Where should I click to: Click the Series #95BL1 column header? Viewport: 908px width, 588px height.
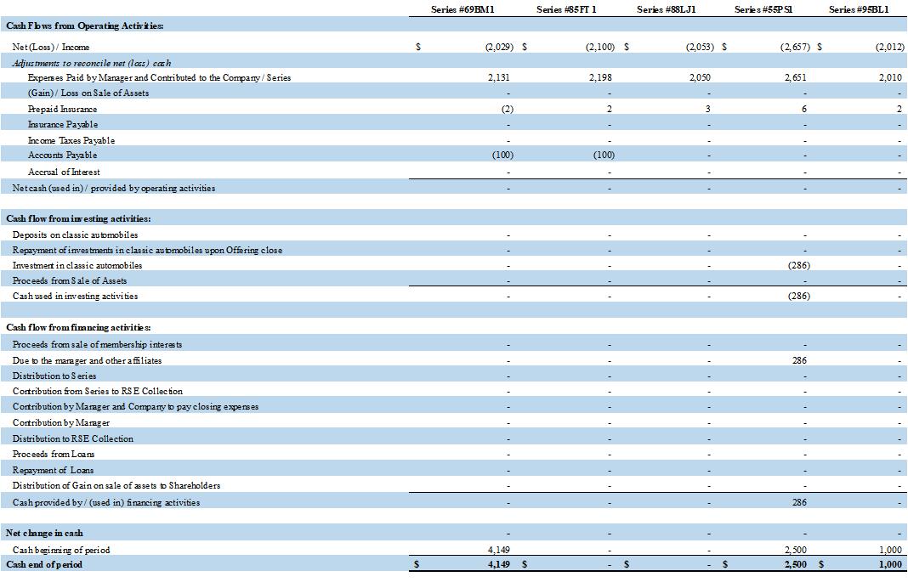point(859,9)
